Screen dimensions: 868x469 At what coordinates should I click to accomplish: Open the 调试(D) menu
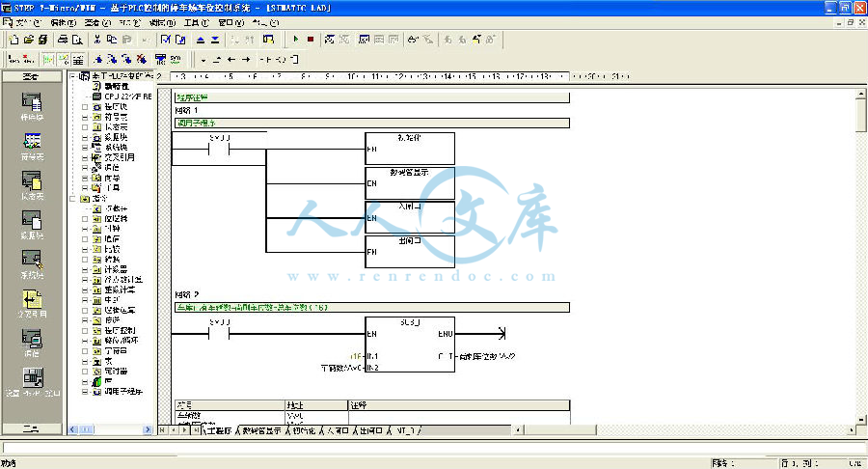(x=162, y=23)
